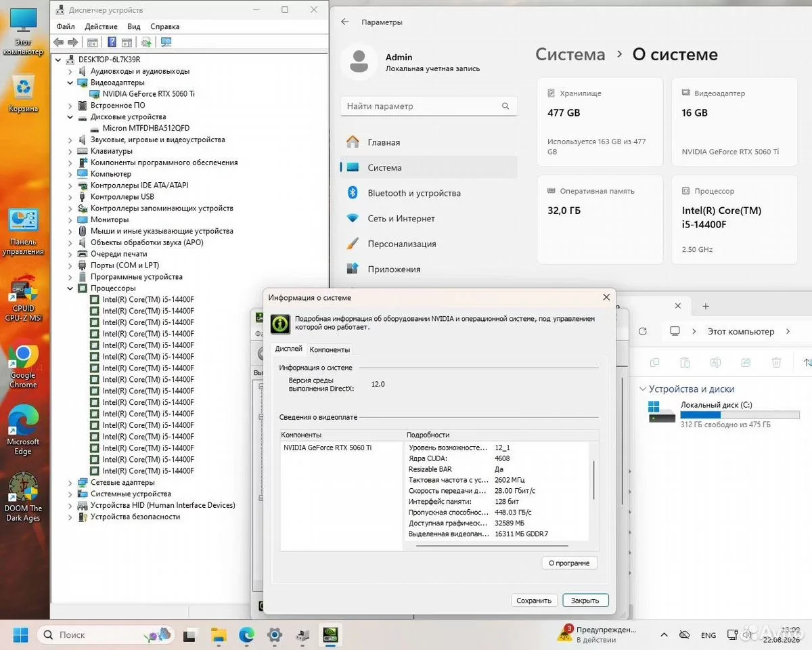The height and width of the screenshot is (650, 812).
Task: Click the Local Disk C drive icon
Action: point(662,411)
